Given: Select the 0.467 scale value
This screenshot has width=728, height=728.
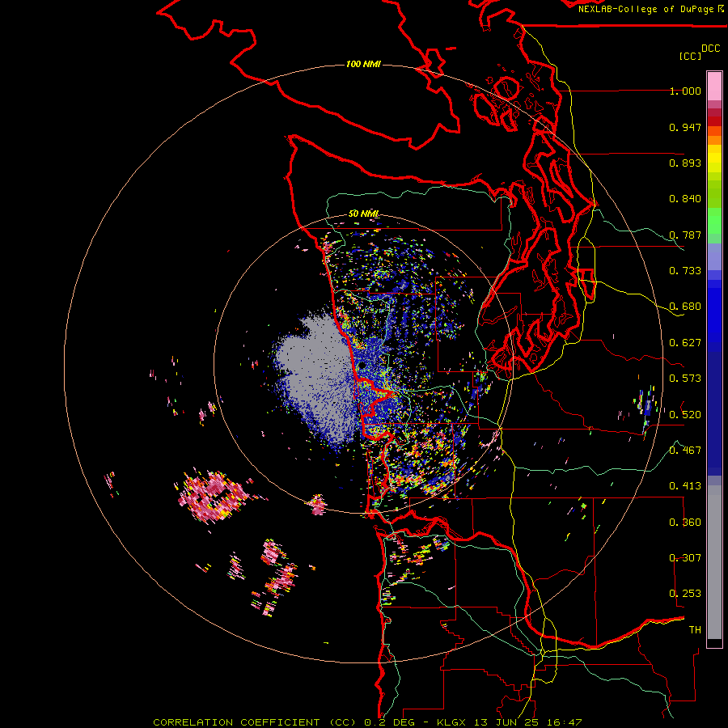Looking at the screenshot, I should (685, 450).
